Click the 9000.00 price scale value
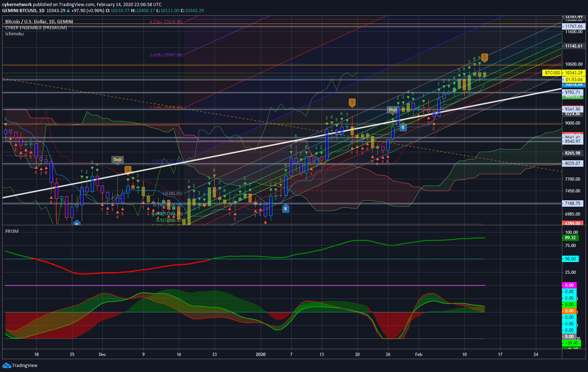588x372 pixels. tap(573, 123)
